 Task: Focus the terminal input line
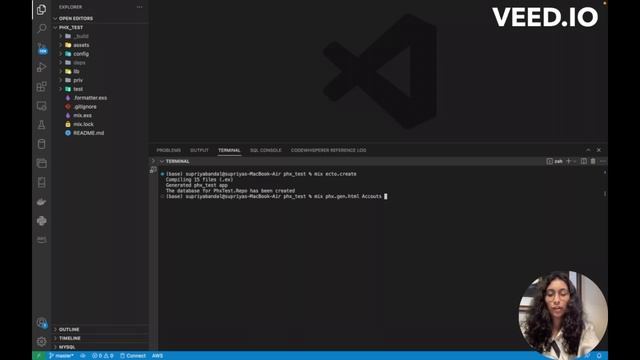coord(276,196)
